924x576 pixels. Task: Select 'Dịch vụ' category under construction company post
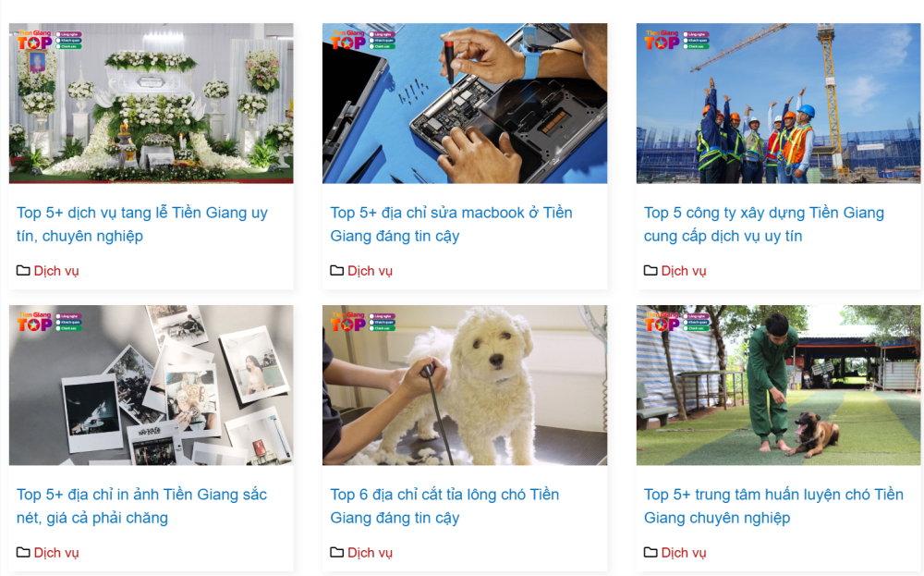683,271
